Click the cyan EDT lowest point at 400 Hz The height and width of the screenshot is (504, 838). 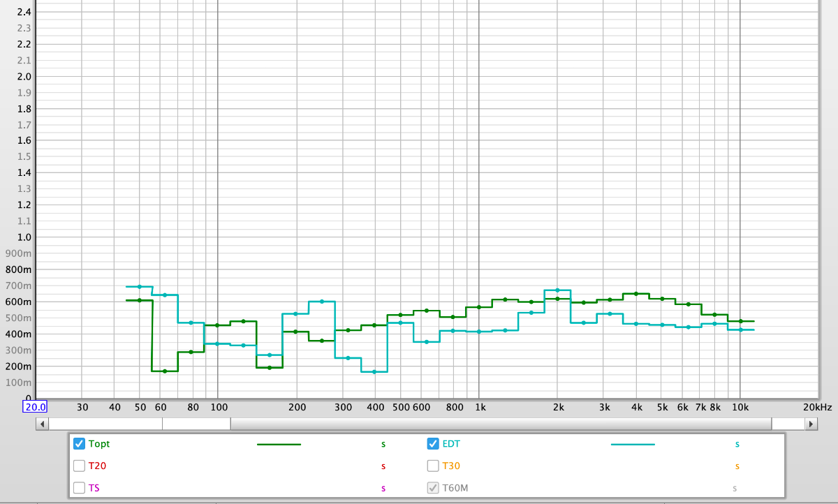[x=374, y=371]
